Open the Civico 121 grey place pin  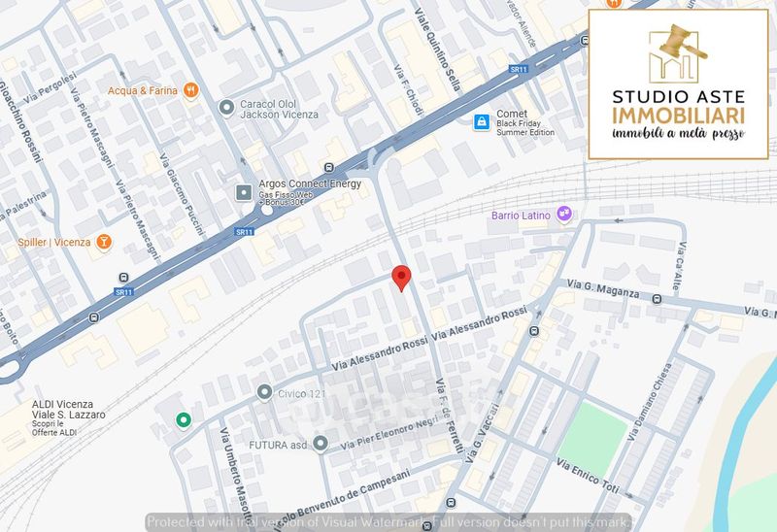point(264,393)
